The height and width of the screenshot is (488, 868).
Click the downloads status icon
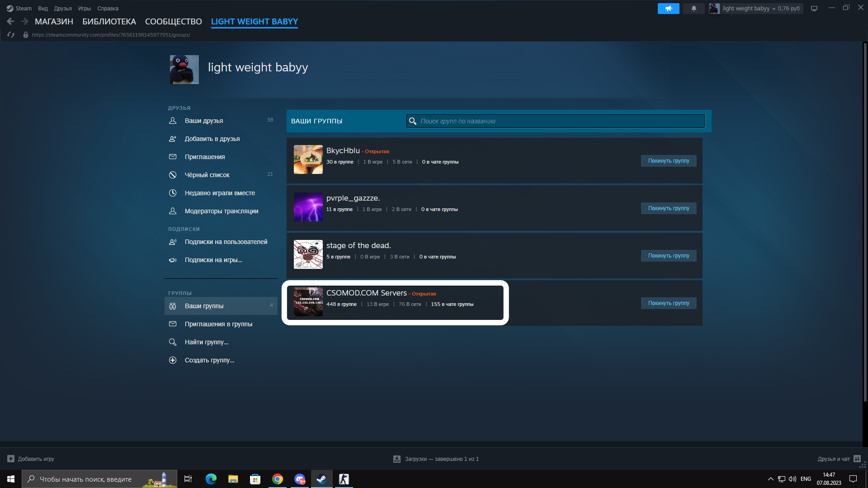pos(397,459)
